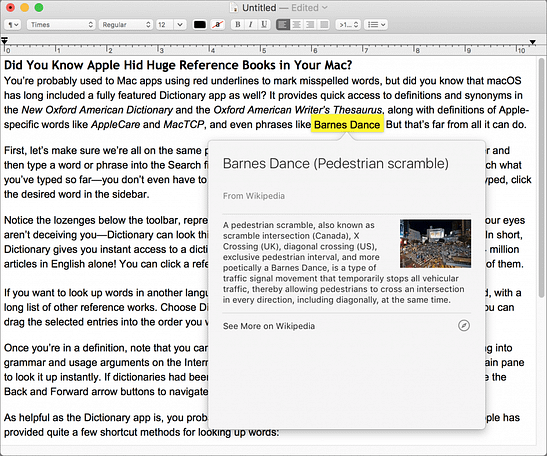The width and height of the screenshot is (547, 456).
Task: Click the pedestrian scramble thumbnail image
Action: [435, 244]
